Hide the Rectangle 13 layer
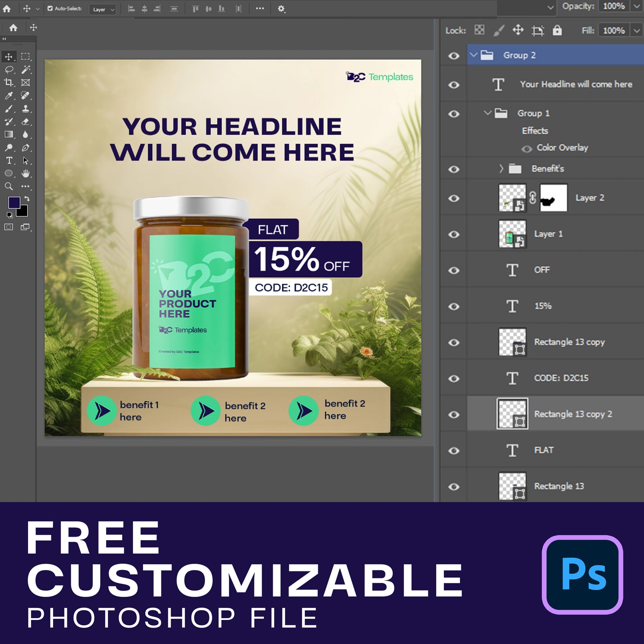 [454, 487]
